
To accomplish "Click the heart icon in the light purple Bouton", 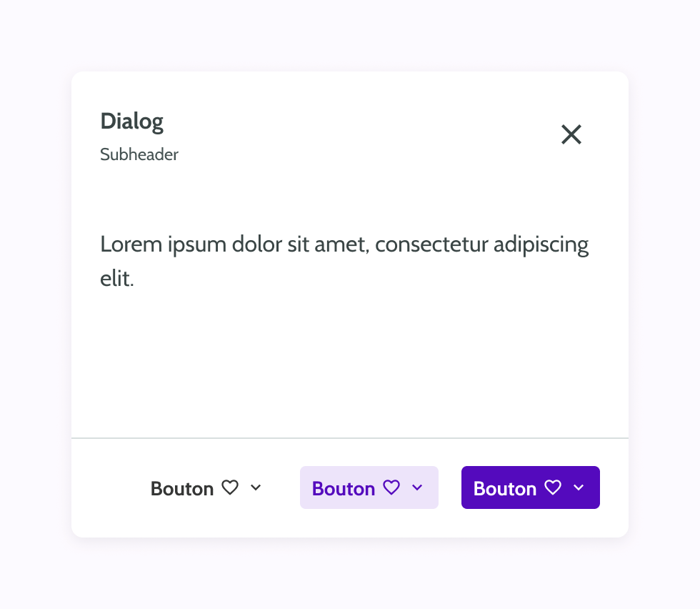I will click(391, 487).
